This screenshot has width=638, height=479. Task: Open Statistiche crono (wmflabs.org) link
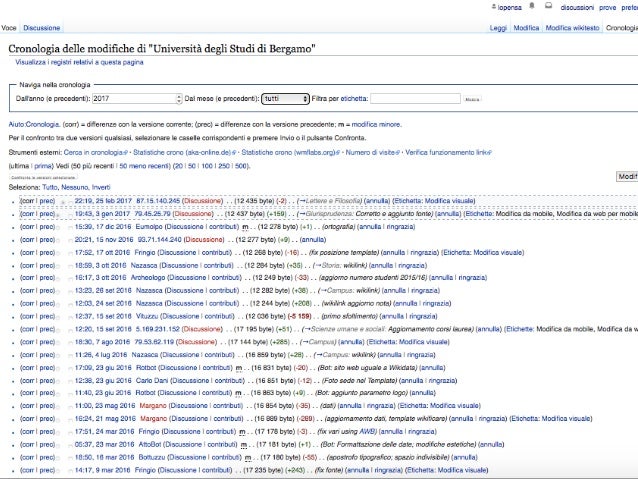coord(291,153)
